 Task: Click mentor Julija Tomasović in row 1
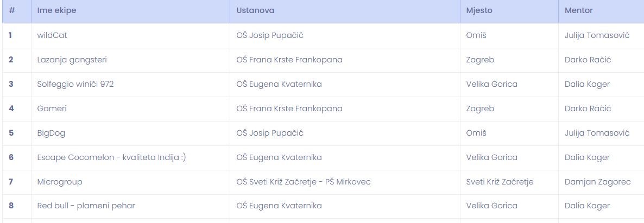pos(597,35)
